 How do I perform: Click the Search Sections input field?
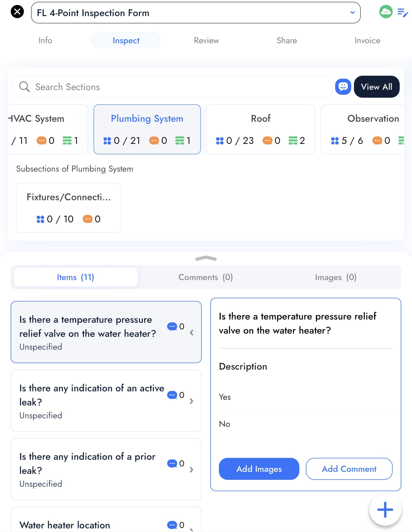[x=172, y=87]
